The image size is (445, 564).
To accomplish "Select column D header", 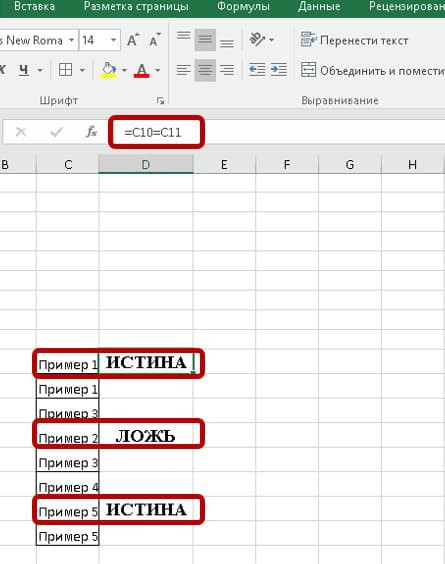I will point(146,165).
